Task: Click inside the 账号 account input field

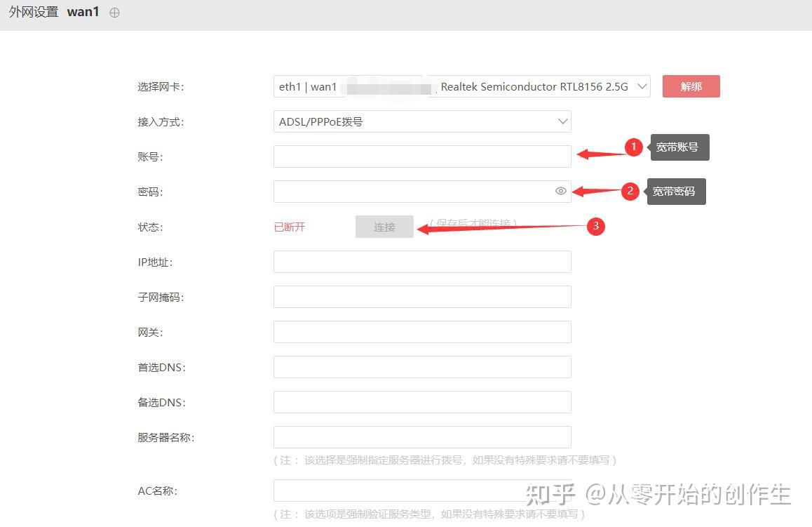Action: coord(421,156)
